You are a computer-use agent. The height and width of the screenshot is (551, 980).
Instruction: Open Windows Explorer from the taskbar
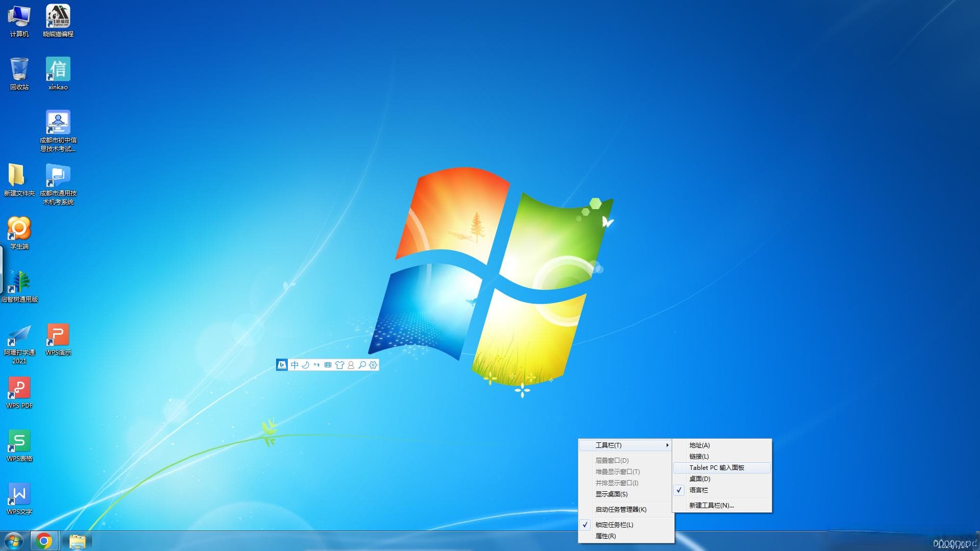coord(77,541)
